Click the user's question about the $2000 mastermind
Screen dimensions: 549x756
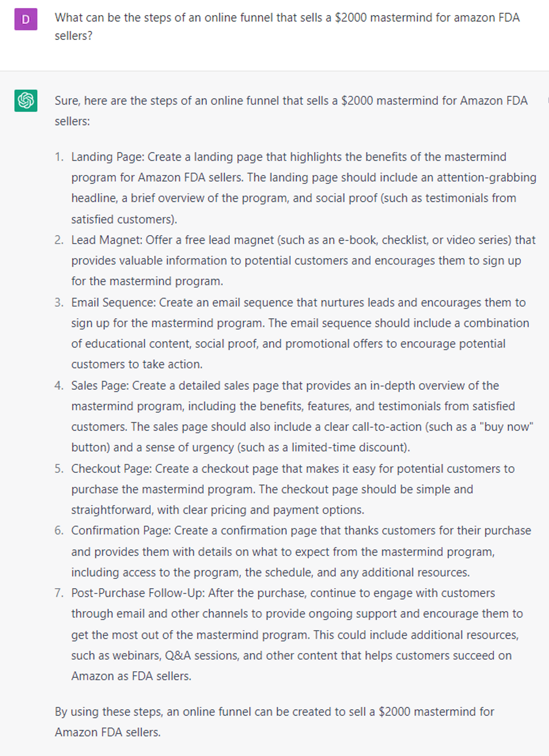(287, 26)
